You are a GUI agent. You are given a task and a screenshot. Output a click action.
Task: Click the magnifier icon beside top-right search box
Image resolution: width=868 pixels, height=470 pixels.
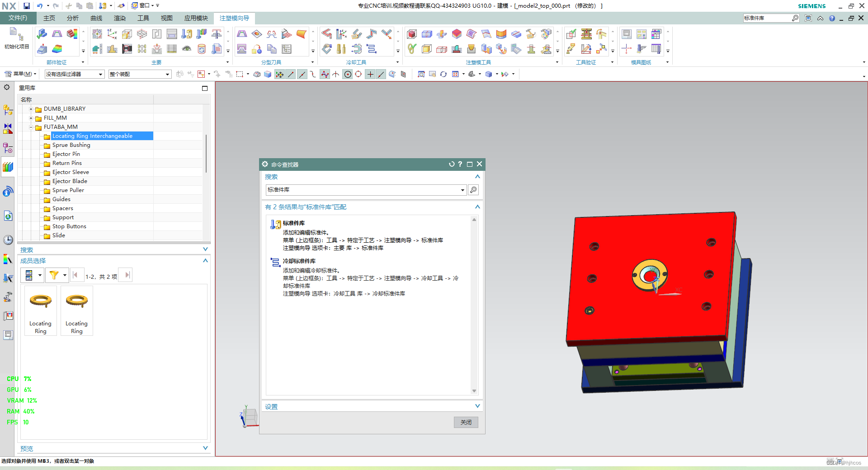tap(795, 18)
